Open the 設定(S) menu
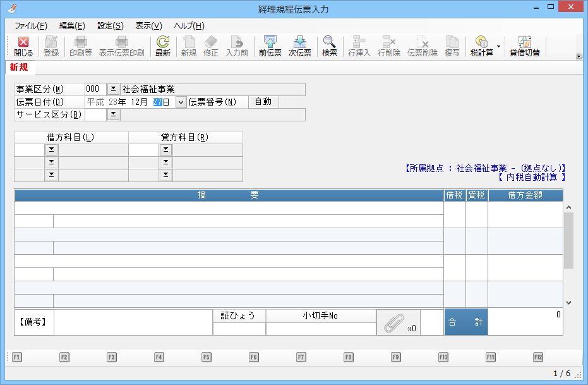This screenshot has width=588, height=385. coord(110,26)
